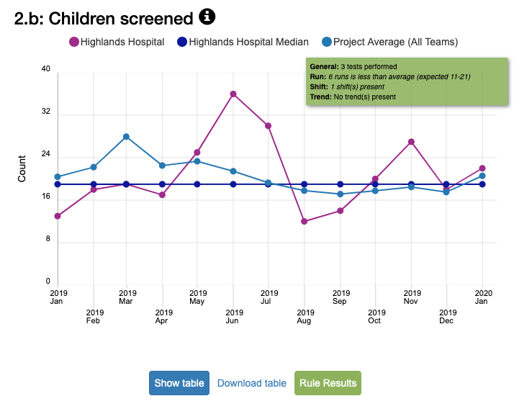Toggle Project Average (All Teams) legend series

tap(395, 42)
